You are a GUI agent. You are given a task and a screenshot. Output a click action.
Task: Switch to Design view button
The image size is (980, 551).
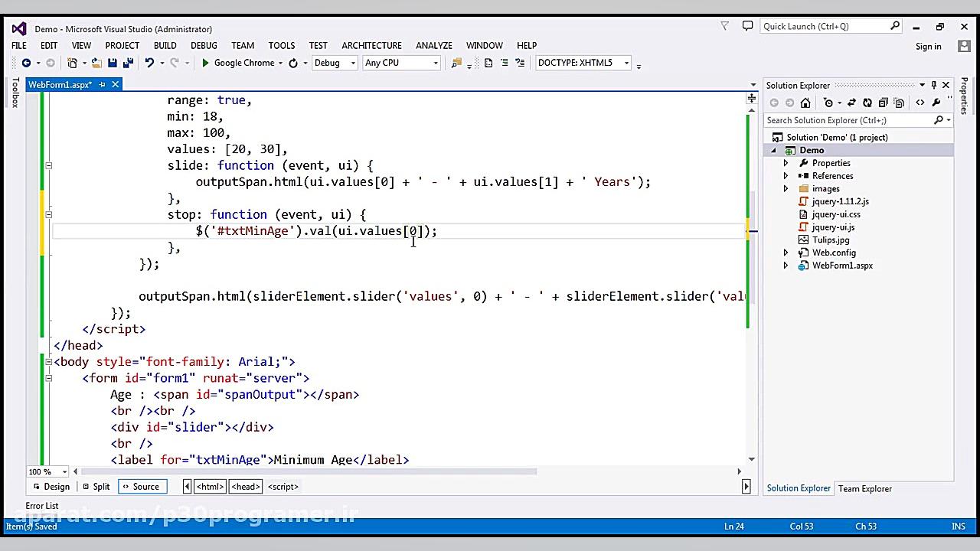pos(51,487)
